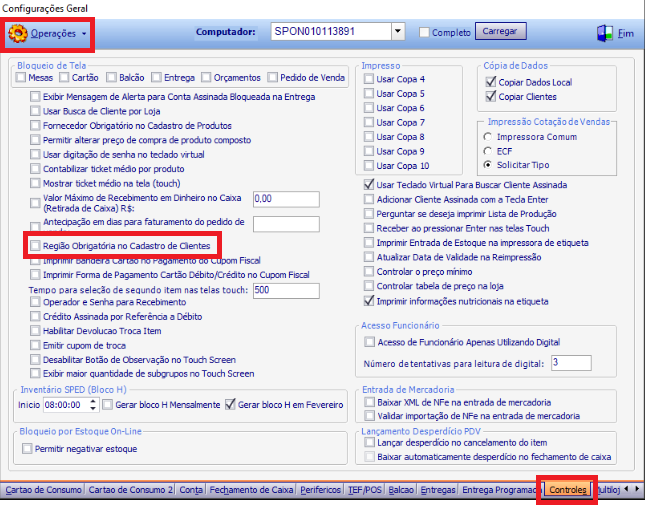This screenshot has height=508, width=645.
Task: Increase Inicio time with the up stepper
Action: pyautogui.click(x=93, y=401)
